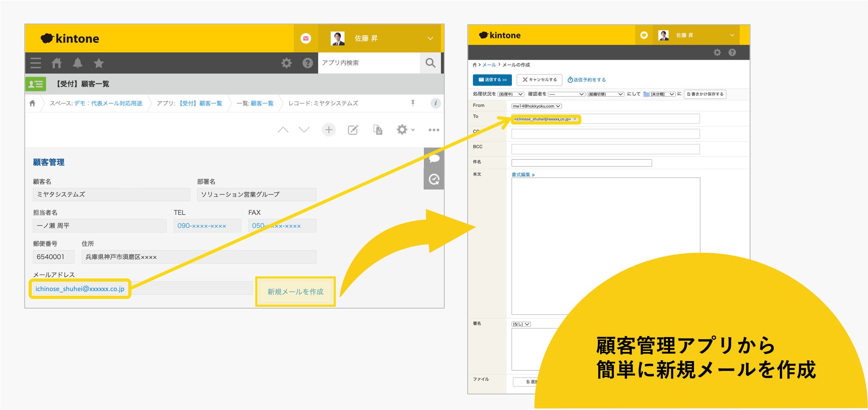This screenshot has width=868, height=410.
Task: Select the From address dropdown mw14@hokkyoku.com
Action: 536,106
